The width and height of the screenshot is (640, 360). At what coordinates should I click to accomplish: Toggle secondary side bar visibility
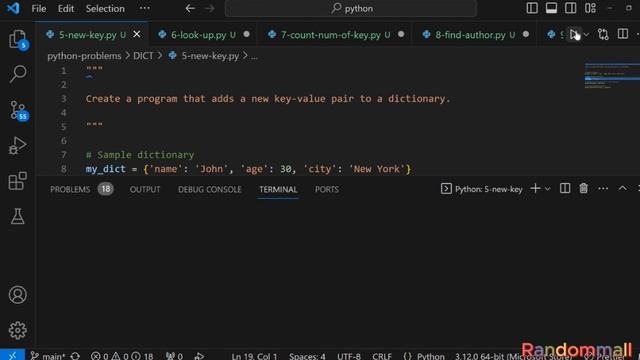pos(571,8)
